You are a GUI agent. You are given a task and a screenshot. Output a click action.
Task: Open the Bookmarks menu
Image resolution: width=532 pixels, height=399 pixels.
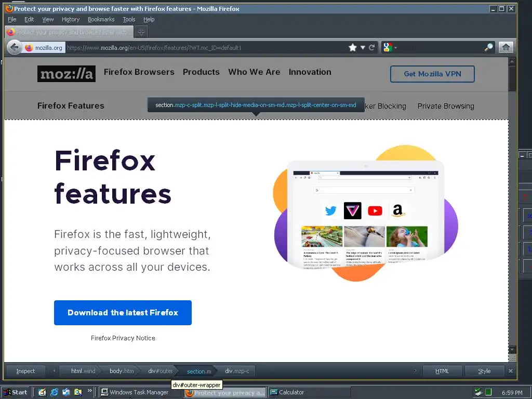click(x=101, y=19)
